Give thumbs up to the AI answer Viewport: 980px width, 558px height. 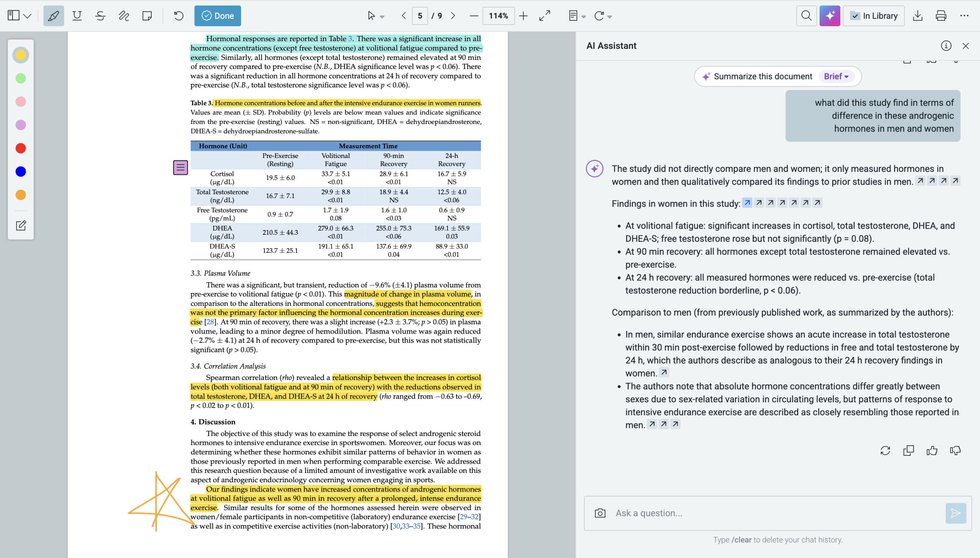pyautogui.click(x=932, y=451)
